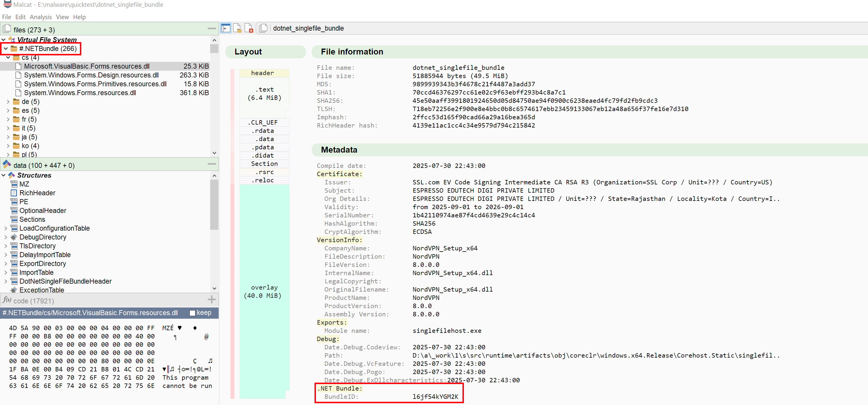Expand the de (5) folder in the tree
Screen dimensions: 868x405
tap(8, 102)
